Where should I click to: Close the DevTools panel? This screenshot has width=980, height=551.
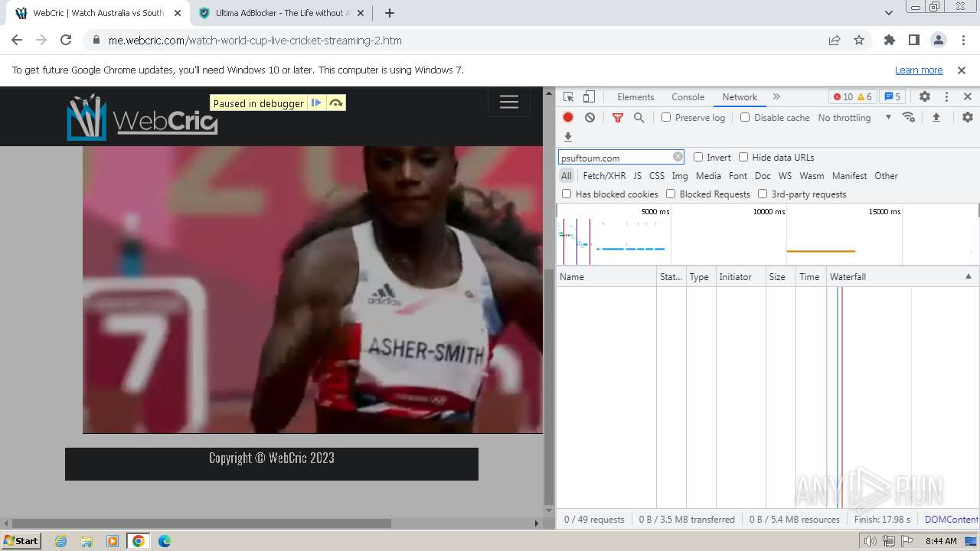coord(967,97)
